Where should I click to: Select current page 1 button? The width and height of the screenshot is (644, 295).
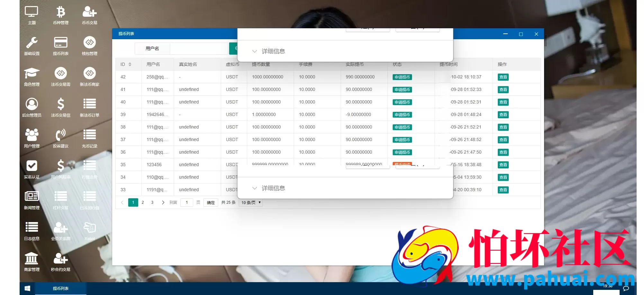[x=133, y=202]
